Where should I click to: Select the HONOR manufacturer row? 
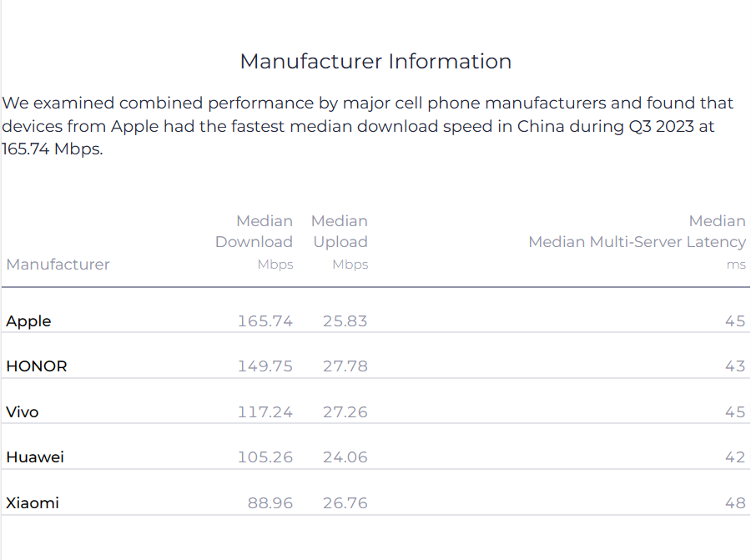375,366
